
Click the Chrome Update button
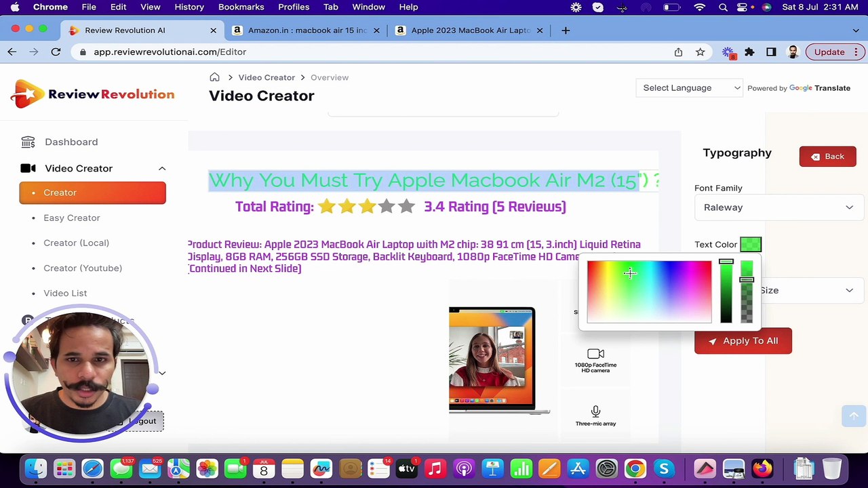coord(829,52)
